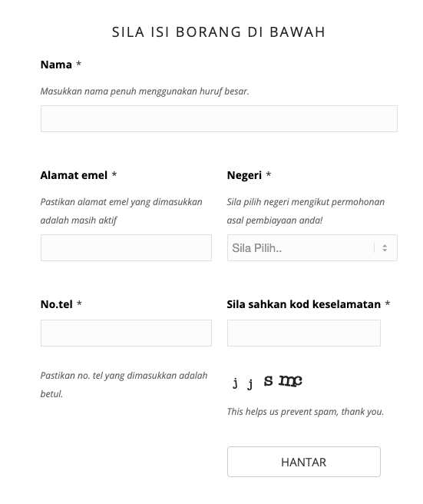
Task: Click the security code input field
Action: [x=304, y=333]
